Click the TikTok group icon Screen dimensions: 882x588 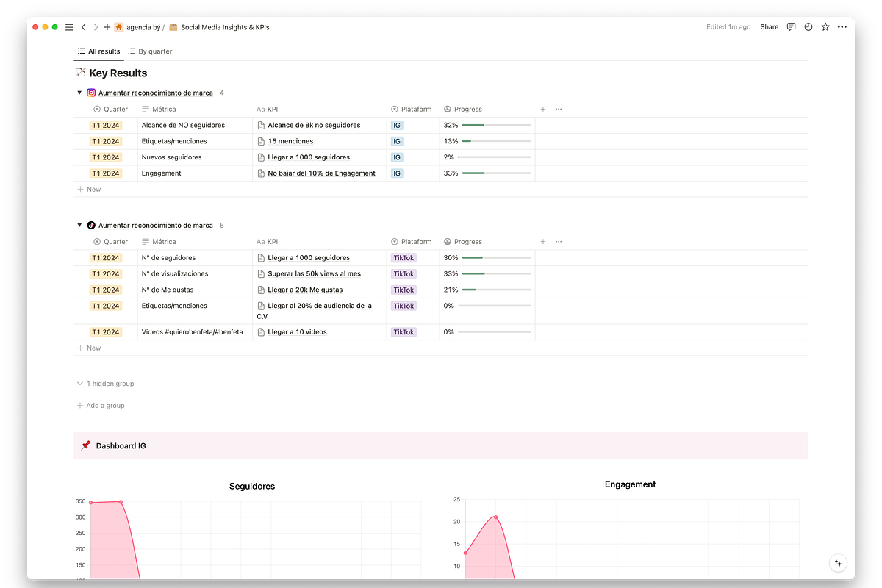(x=91, y=225)
